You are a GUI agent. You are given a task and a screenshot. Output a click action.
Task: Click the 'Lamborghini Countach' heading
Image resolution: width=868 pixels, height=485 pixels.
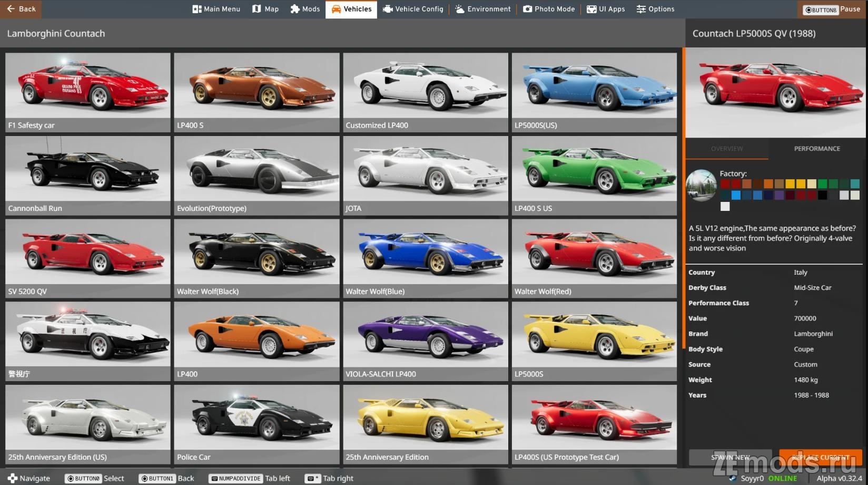pos(56,33)
